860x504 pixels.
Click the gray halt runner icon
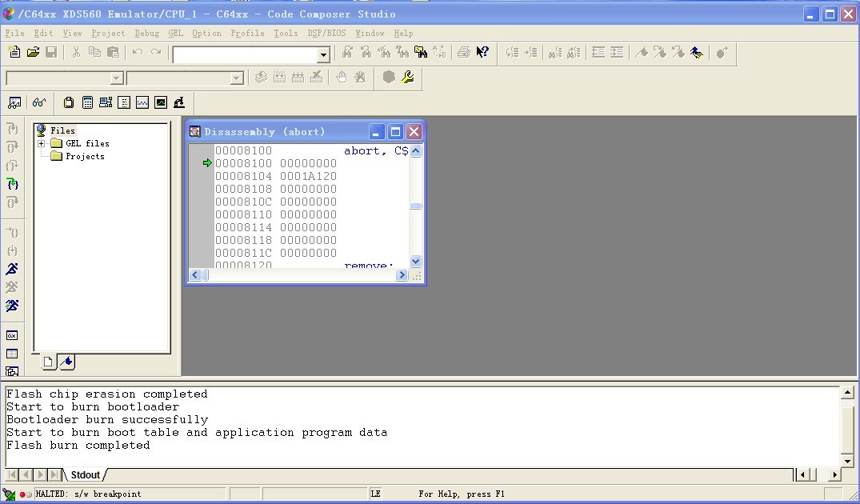click(12, 287)
